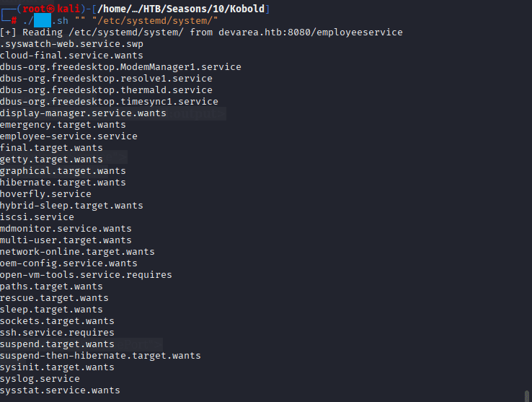Image resolution: width=532 pixels, height=402 pixels.
Task: Select the iscsi.service line
Action: 37,217
